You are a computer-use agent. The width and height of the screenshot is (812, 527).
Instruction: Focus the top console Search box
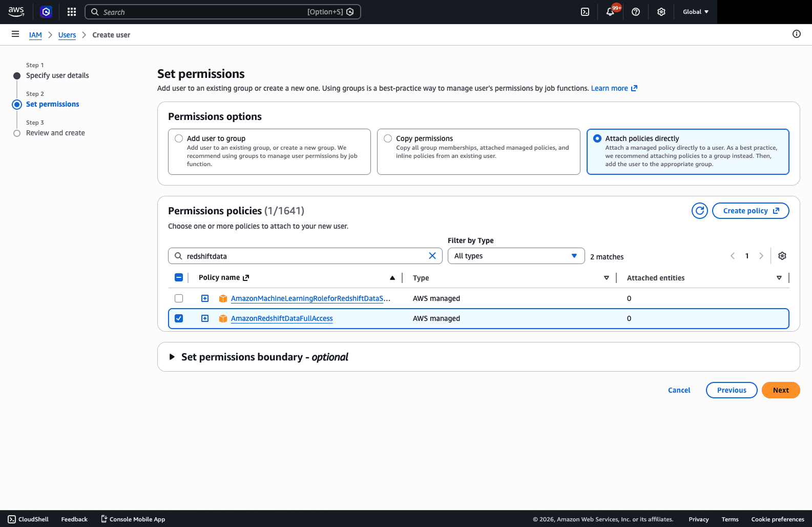pyautogui.click(x=222, y=12)
